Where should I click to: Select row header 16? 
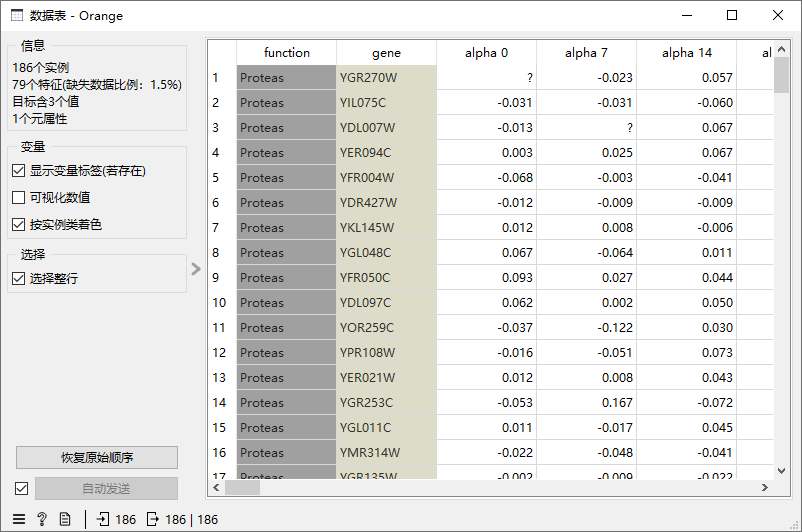(222, 453)
